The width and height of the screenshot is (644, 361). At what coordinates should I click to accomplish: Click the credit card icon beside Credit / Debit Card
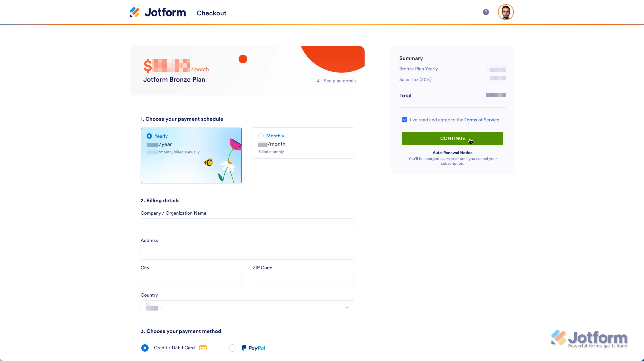tap(203, 348)
